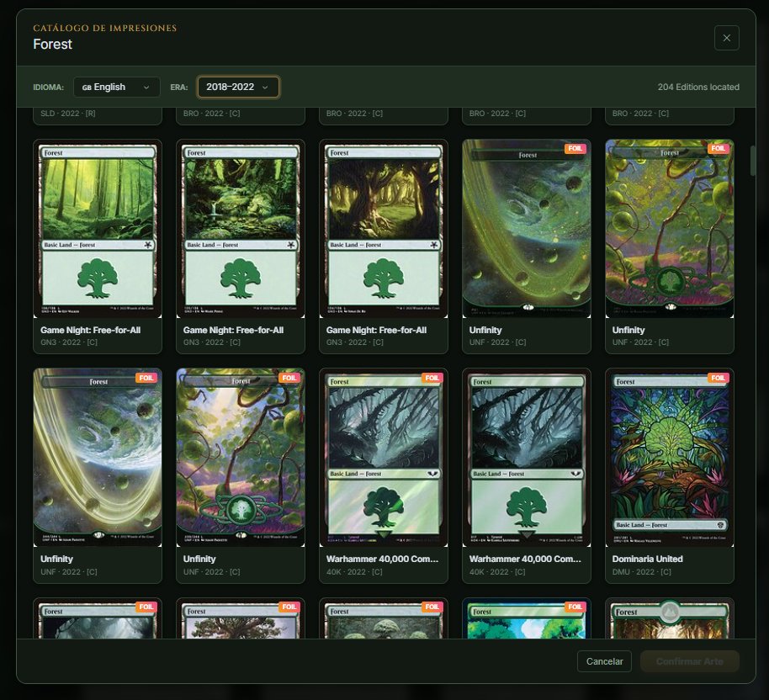Screen dimensions: 769x700
Task: Click the 'ERA:' label
Action: [x=179, y=87]
